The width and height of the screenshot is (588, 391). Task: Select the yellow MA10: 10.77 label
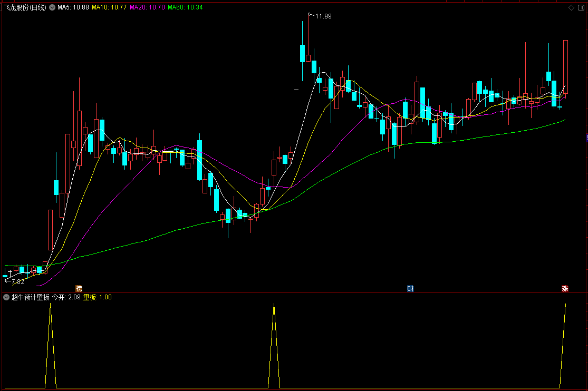[x=109, y=7]
